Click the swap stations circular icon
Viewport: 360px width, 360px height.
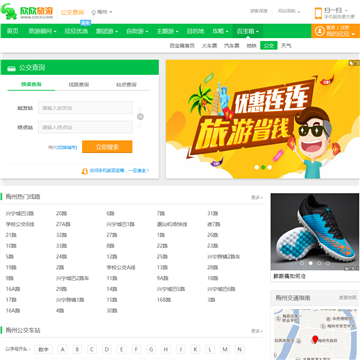[x=140, y=116]
